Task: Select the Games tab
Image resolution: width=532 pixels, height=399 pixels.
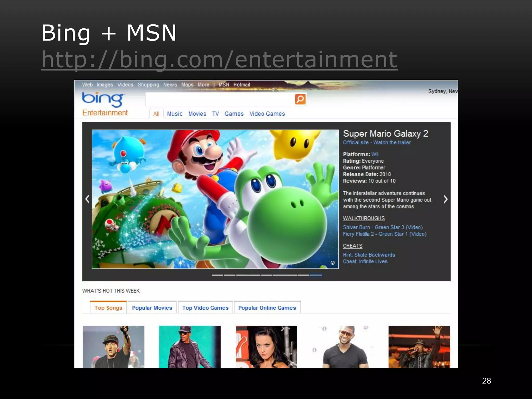Action: click(x=234, y=114)
